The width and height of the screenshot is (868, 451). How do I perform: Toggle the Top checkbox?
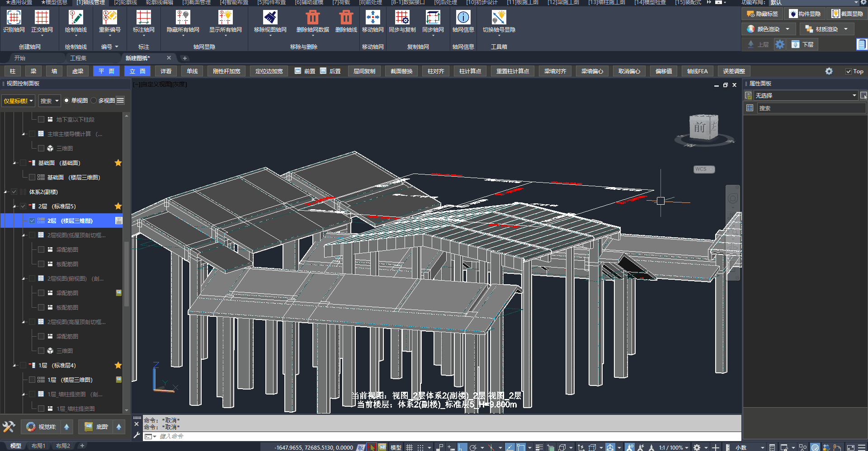coord(849,71)
